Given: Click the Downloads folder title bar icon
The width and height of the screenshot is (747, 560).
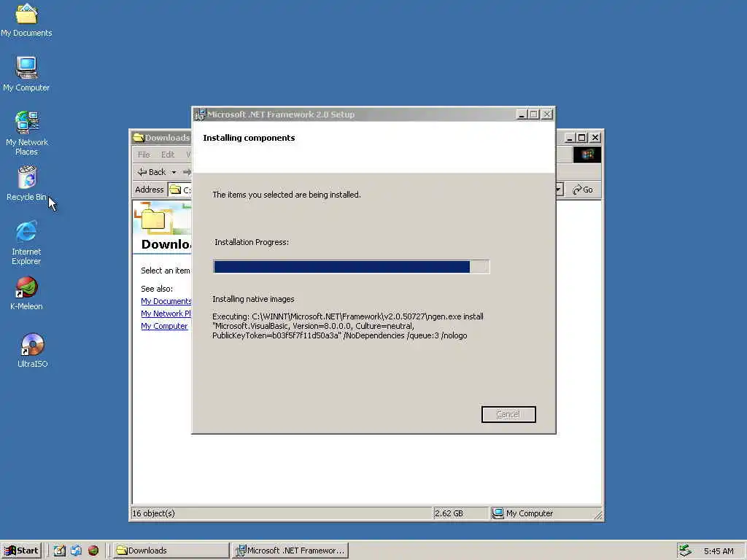Looking at the screenshot, I should click(139, 138).
